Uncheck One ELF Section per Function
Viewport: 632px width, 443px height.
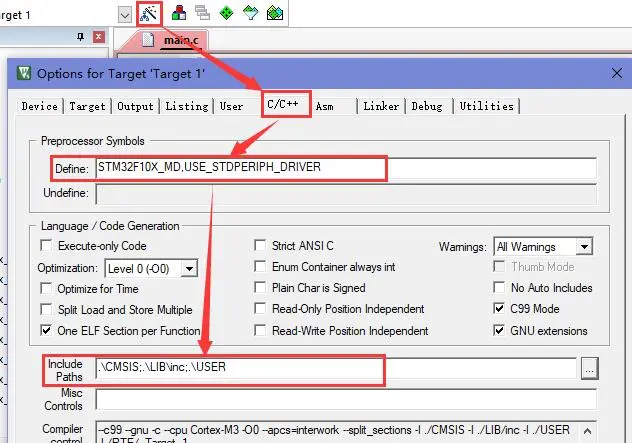tap(46, 331)
